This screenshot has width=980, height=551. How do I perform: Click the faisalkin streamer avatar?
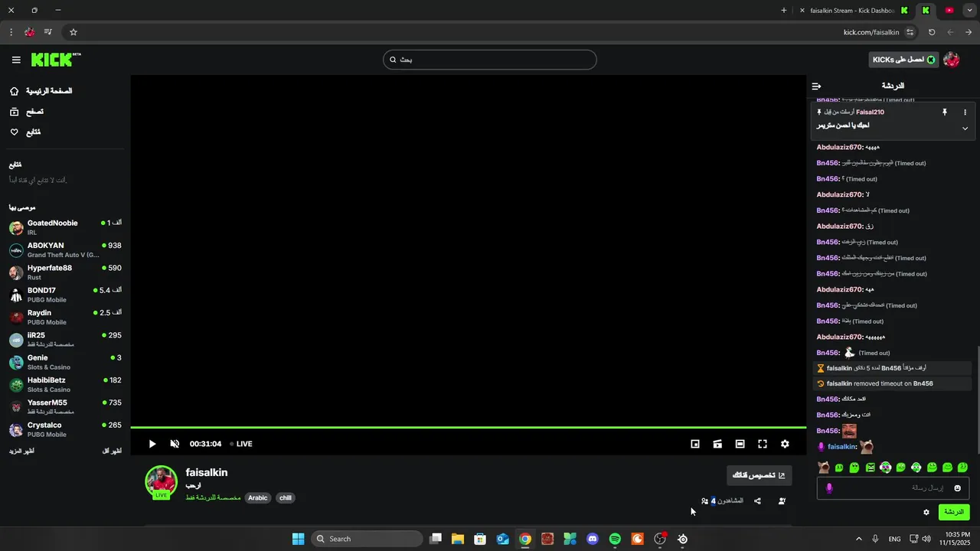click(162, 482)
